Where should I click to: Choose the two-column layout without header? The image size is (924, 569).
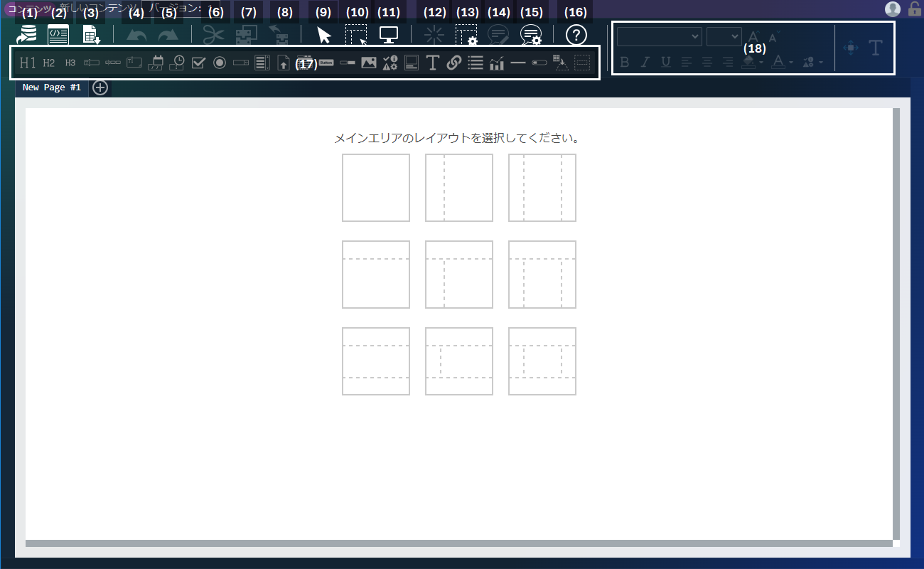click(459, 188)
